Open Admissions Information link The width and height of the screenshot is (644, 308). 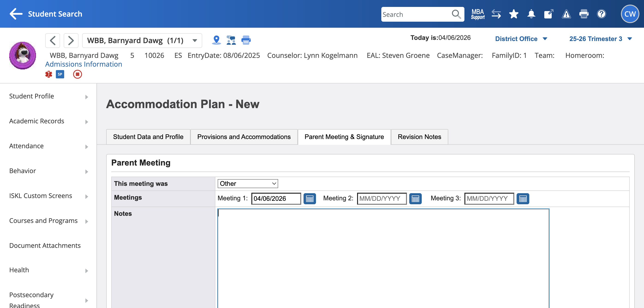tap(84, 64)
